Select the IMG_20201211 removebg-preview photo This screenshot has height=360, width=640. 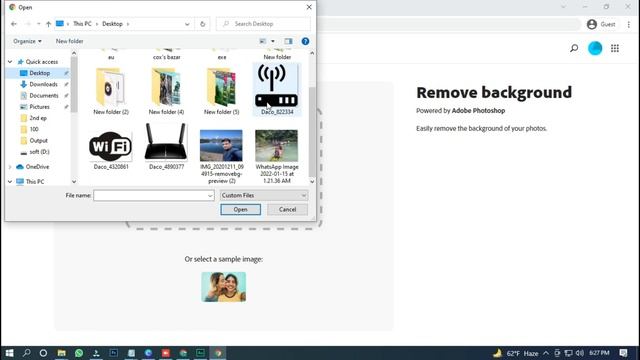tap(221, 146)
